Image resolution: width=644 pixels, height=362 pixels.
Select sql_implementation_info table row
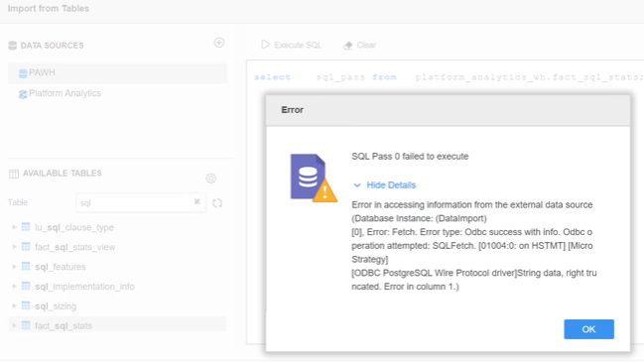point(117,286)
